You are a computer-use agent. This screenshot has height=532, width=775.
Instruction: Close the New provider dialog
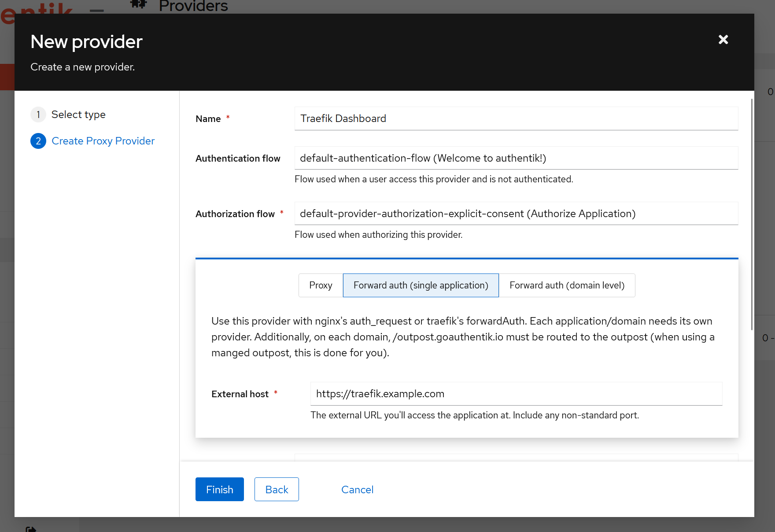[x=723, y=40]
